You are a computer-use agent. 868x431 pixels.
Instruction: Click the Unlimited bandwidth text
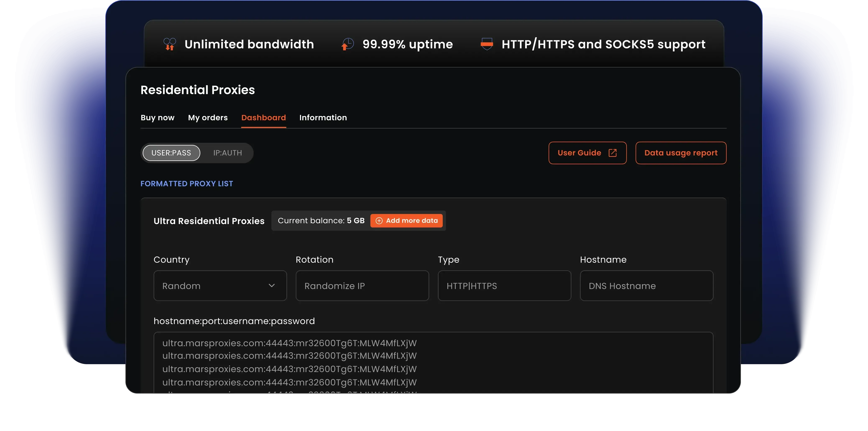[x=249, y=44]
